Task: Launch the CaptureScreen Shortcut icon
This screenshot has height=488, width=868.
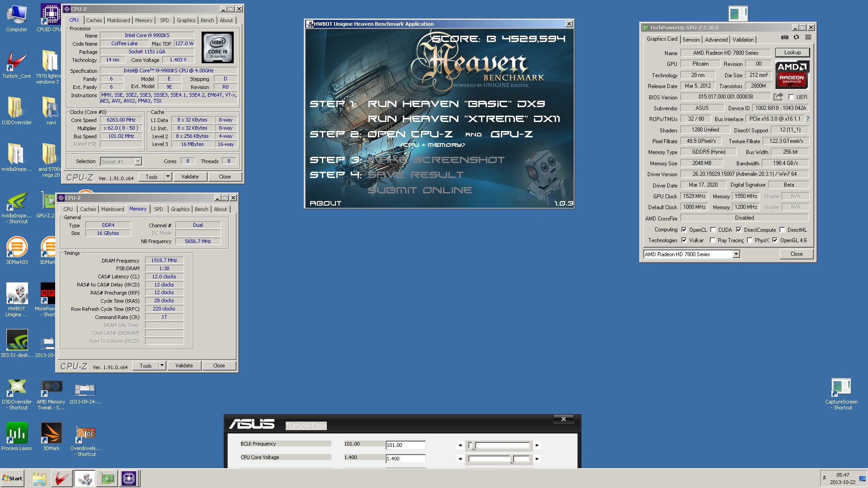Action: click(x=841, y=394)
